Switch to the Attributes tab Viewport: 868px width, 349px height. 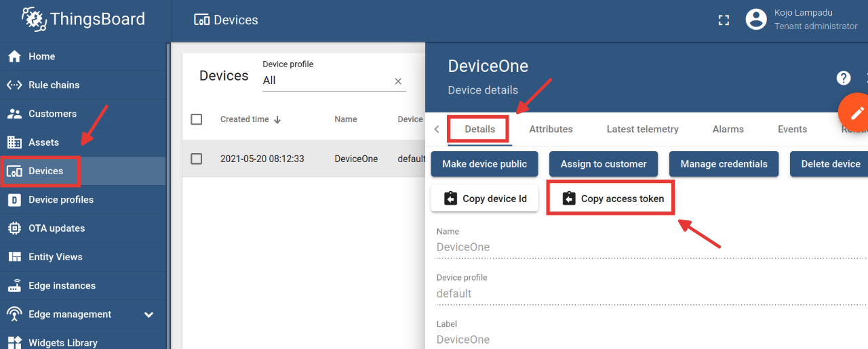click(x=551, y=129)
